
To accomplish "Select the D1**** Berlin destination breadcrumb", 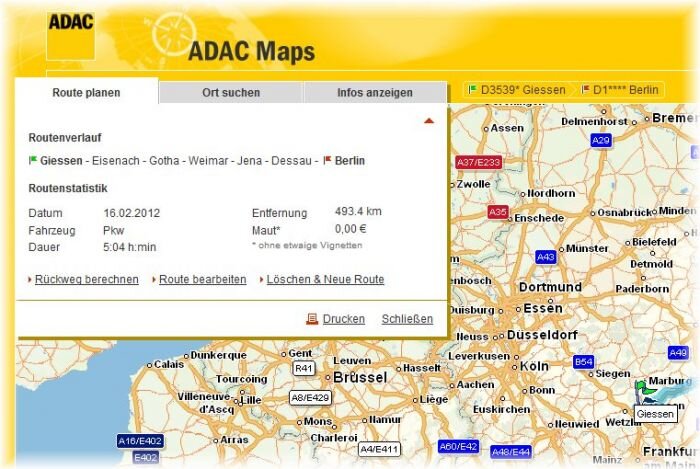I will click(621, 90).
